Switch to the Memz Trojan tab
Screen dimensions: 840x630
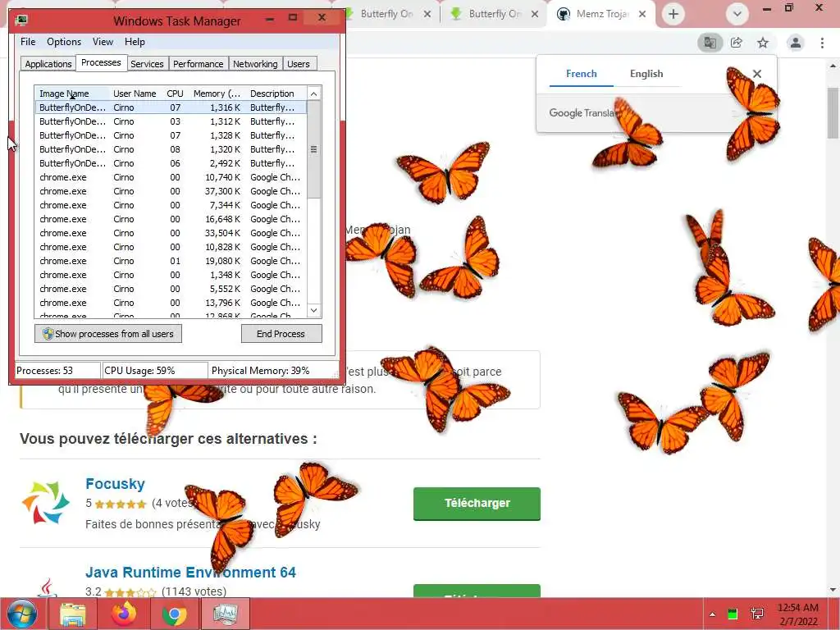600,14
